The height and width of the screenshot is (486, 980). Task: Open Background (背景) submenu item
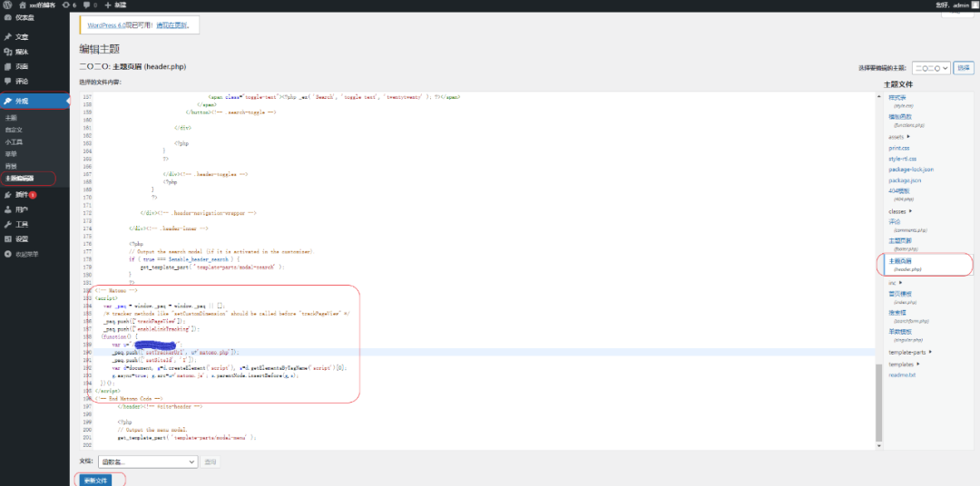pos(11,166)
